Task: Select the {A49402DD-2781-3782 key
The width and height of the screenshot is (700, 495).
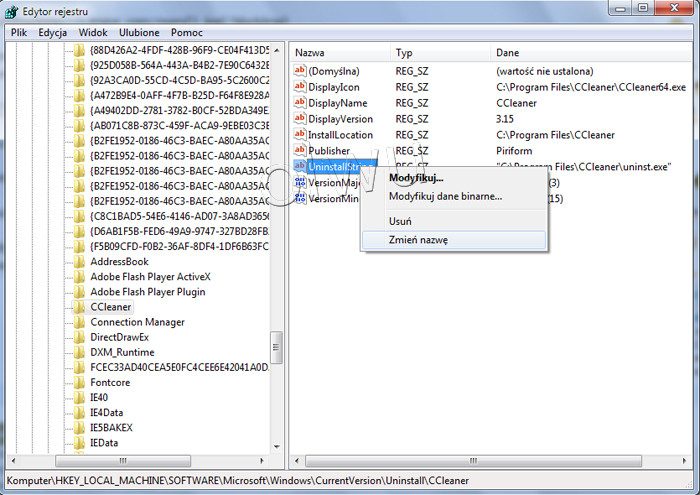Action: click(179, 110)
